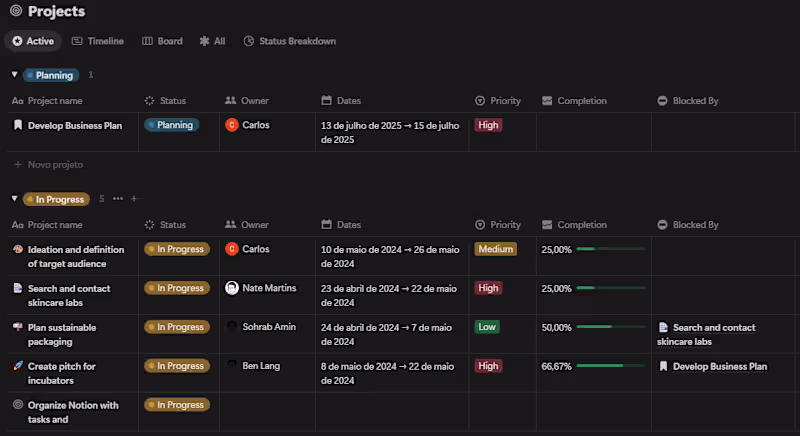The width and height of the screenshot is (800, 436).
Task: Click the Projects target icon in title
Action: [x=15, y=11]
